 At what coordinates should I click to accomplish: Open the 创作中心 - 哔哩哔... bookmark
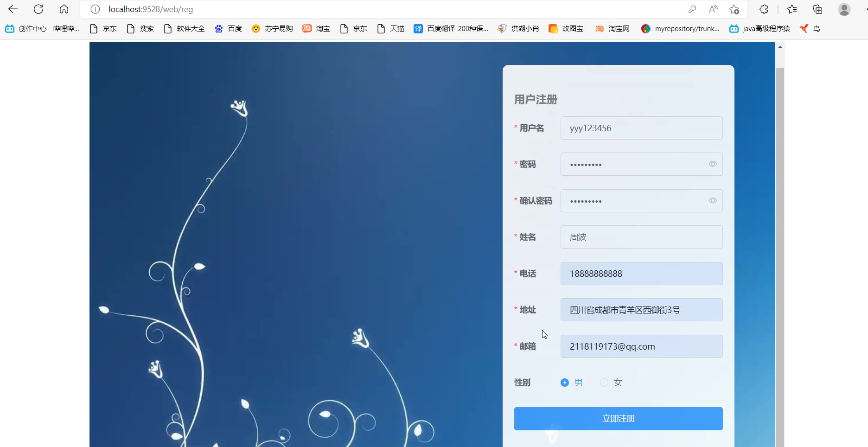pos(42,29)
